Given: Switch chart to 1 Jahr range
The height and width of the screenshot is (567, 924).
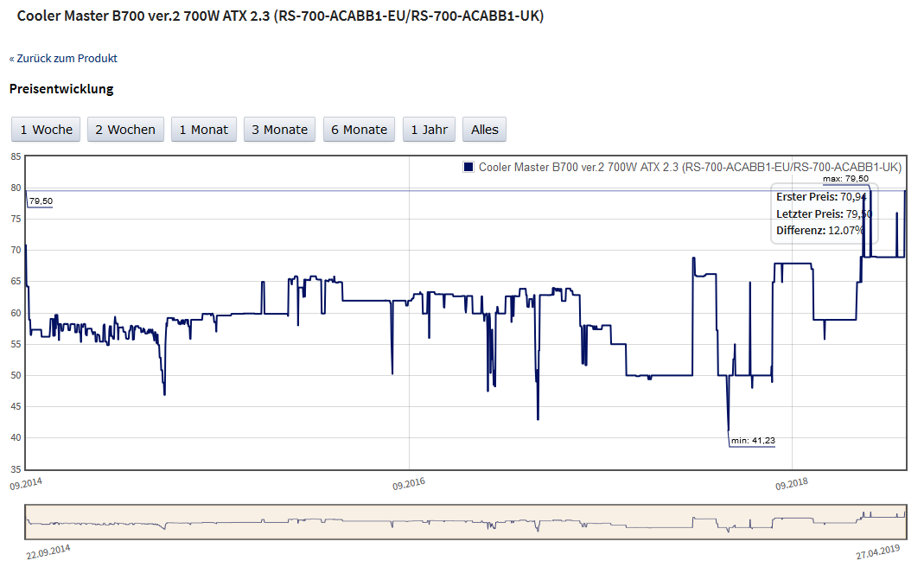Looking at the screenshot, I should [x=429, y=130].
